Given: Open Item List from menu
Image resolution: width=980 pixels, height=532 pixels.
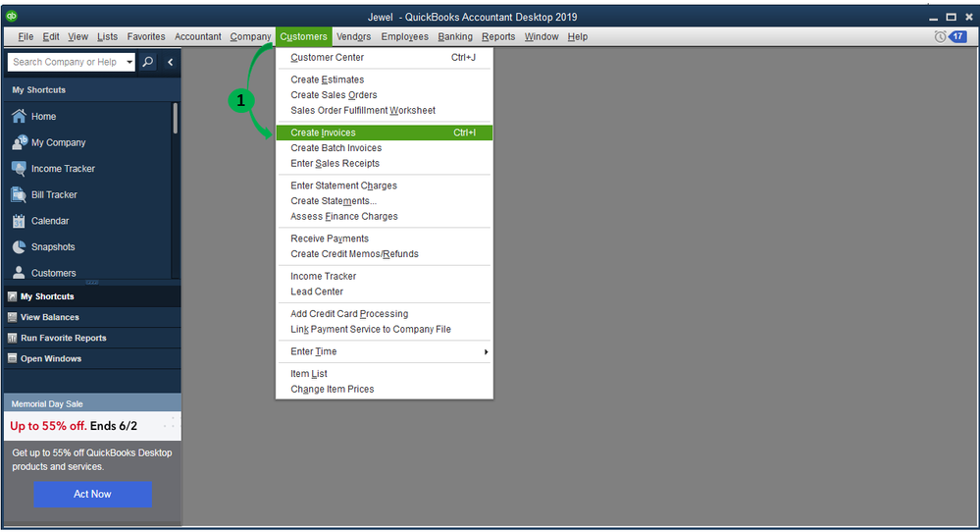Looking at the screenshot, I should [x=384, y=374].
